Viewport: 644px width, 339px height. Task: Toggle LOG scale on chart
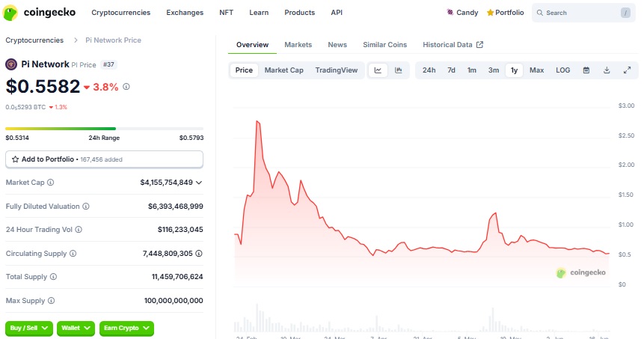click(563, 70)
